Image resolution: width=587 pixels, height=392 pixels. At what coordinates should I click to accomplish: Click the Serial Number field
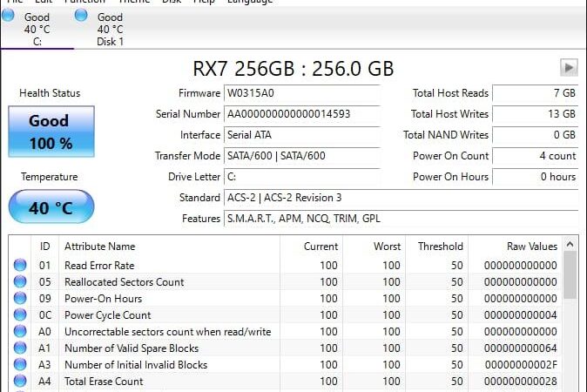(x=301, y=114)
